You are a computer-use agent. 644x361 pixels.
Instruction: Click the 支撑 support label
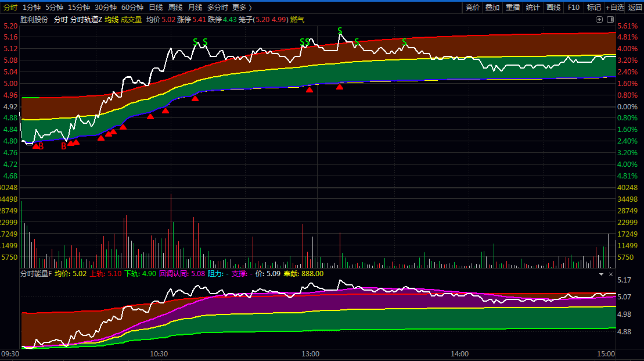click(242, 274)
